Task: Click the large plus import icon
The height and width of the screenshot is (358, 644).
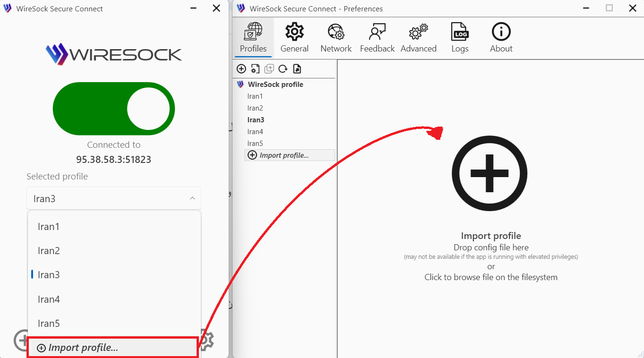Action: 489,173
